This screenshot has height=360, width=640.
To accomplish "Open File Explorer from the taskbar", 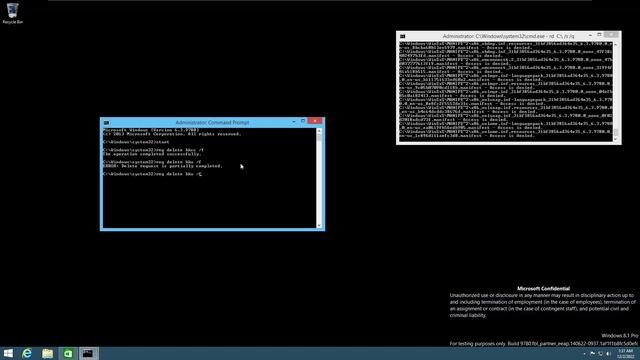I will point(47,353).
